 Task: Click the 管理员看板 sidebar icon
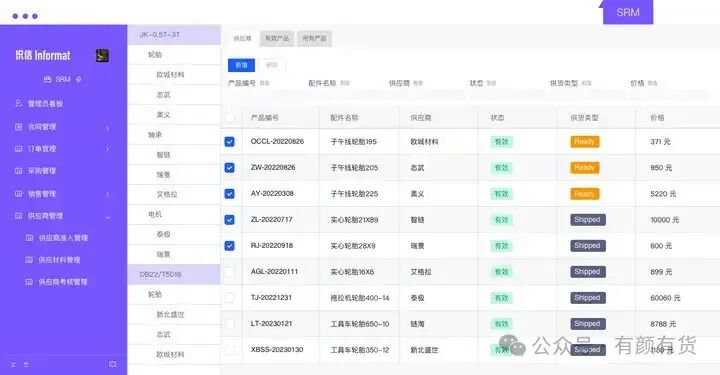tap(18, 103)
